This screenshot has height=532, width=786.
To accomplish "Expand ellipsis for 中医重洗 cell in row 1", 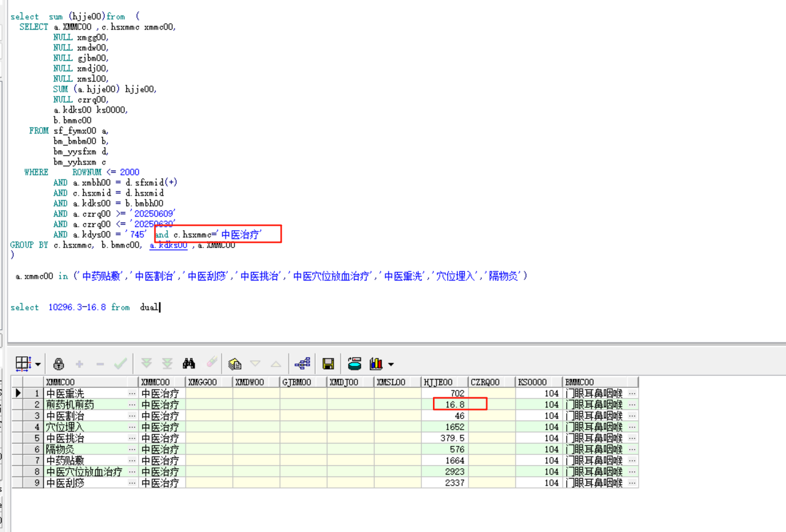I will [x=132, y=393].
